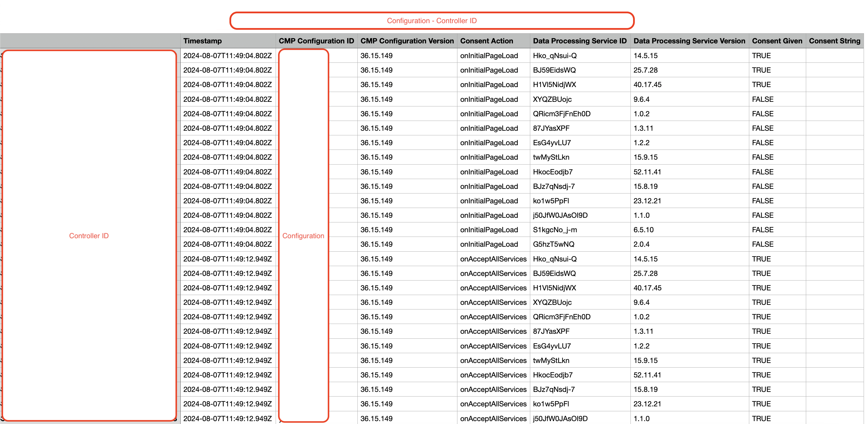Screen dimensions: 868x424
Task: Select BJ59EidsWQ in the onAcceptAllServices row
Action: coord(554,274)
